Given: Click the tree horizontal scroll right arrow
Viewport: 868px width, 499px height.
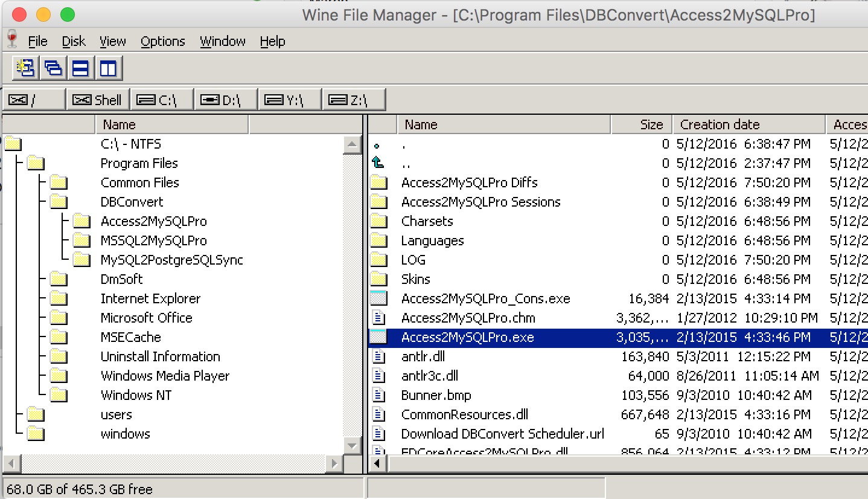Looking at the screenshot, I should (x=334, y=464).
